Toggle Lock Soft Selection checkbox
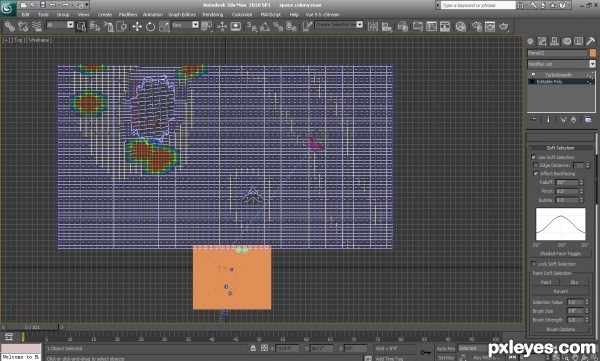This screenshot has height=361, width=600. tap(533, 264)
